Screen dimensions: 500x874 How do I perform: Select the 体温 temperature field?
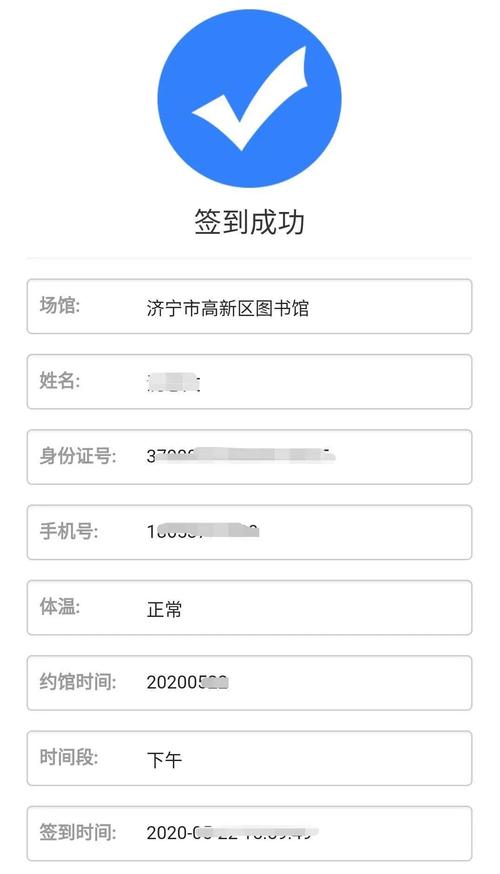(249, 608)
